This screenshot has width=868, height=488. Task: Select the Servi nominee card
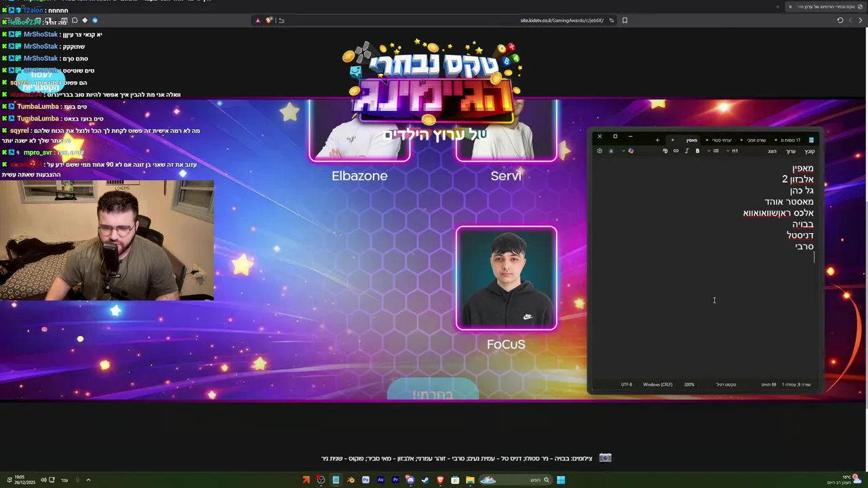(x=507, y=131)
